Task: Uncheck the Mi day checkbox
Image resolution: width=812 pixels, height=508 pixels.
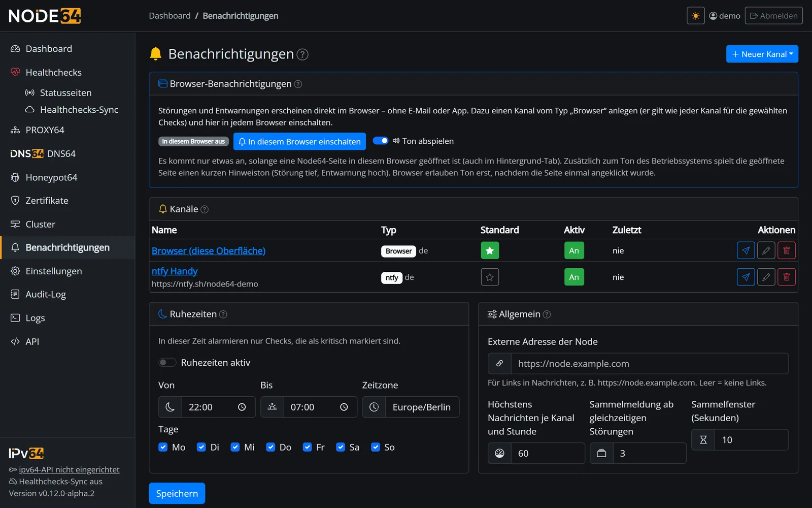Action: click(235, 447)
